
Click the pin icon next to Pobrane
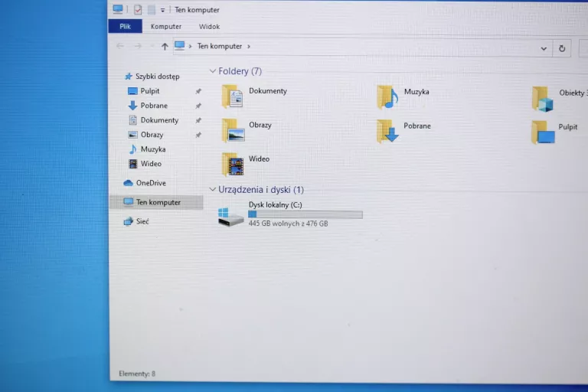click(x=198, y=106)
